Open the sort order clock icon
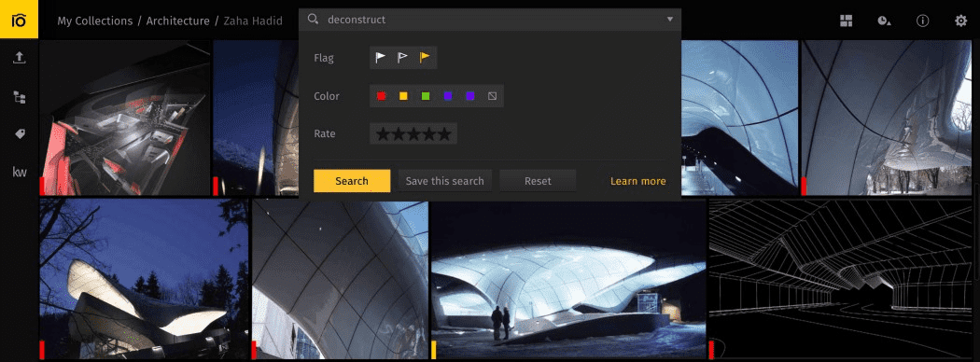 pyautogui.click(x=884, y=21)
